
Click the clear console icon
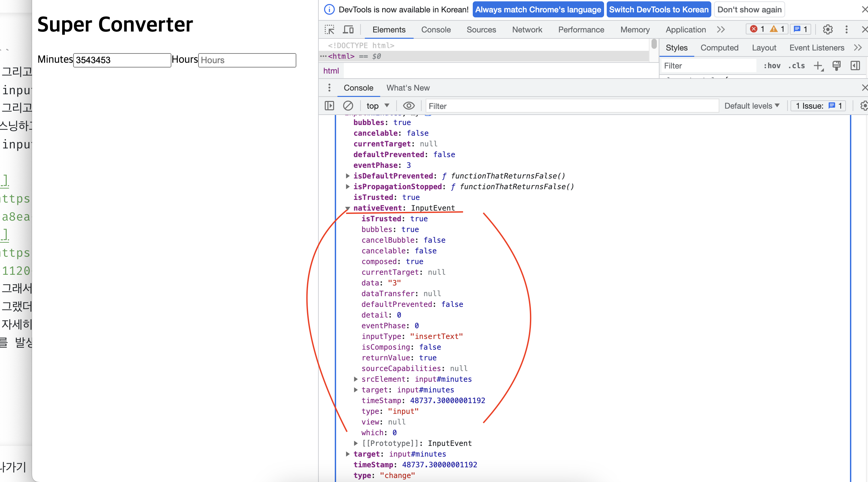pyautogui.click(x=348, y=106)
